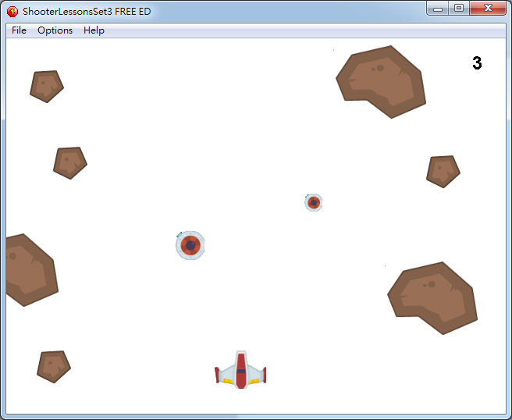Screen dimensions: 512x420
Task: Click the ShooterLessonsSet3 FREE ED title text
Action: (87, 12)
